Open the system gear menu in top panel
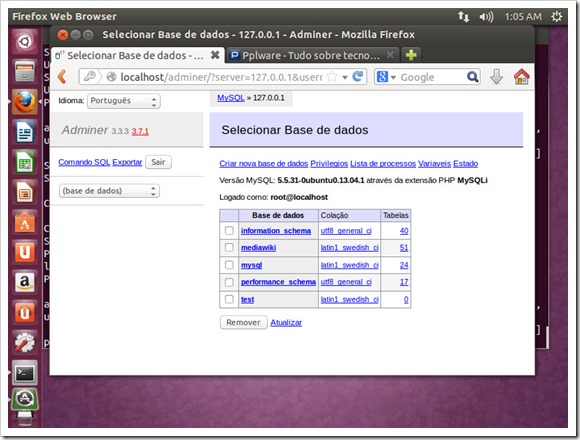580x440 pixels. (x=556, y=16)
